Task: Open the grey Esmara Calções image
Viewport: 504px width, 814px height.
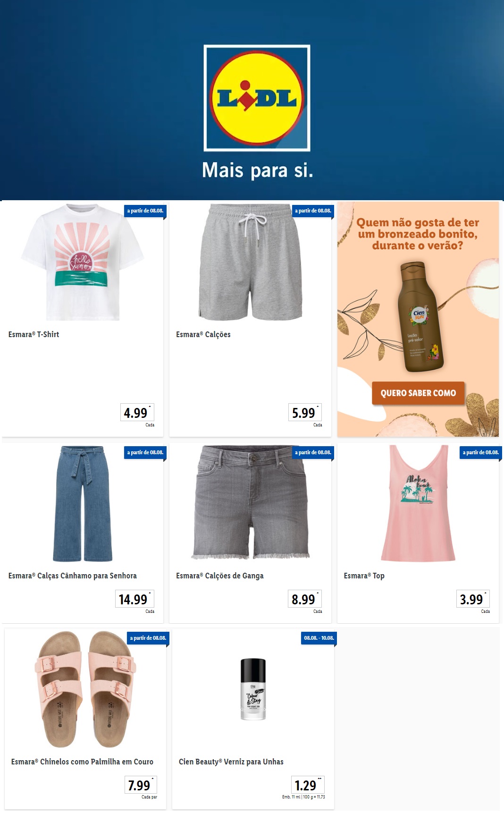Action: pos(251,263)
